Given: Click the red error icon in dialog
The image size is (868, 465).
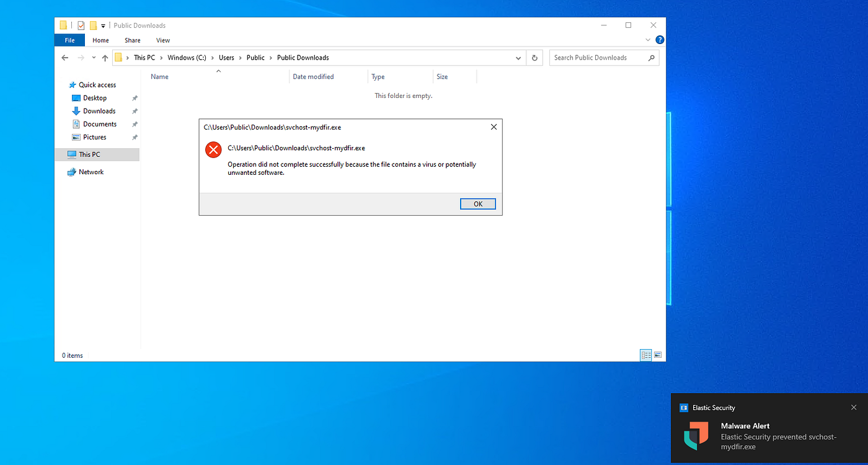Looking at the screenshot, I should tap(213, 149).
